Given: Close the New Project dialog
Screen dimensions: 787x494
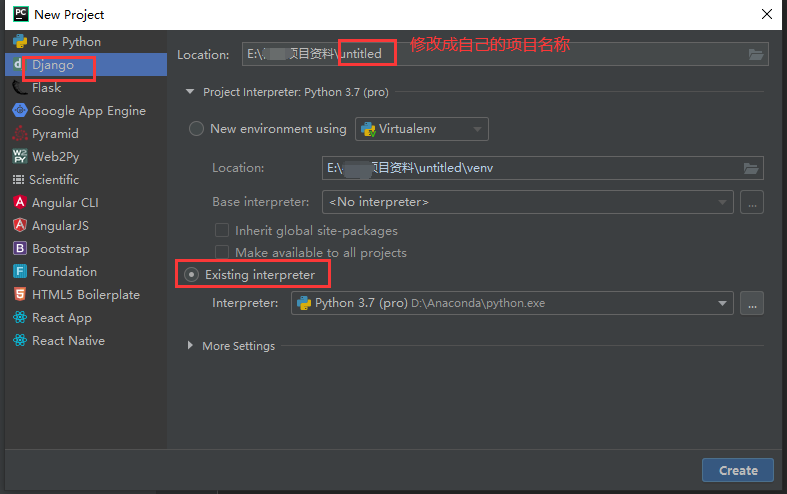Looking at the screenshot, I should [766, 14].
